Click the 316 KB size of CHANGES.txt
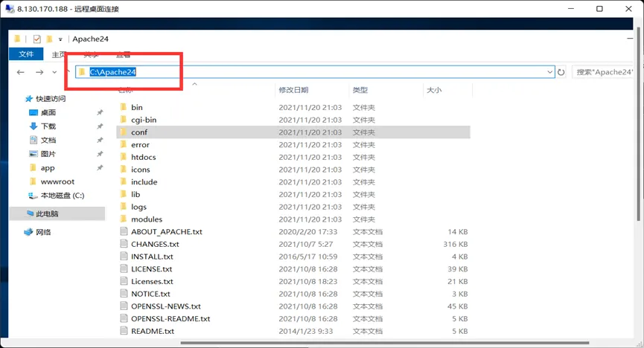The width and height of the screenshot is (644, 348). click(x=456, y=244)
